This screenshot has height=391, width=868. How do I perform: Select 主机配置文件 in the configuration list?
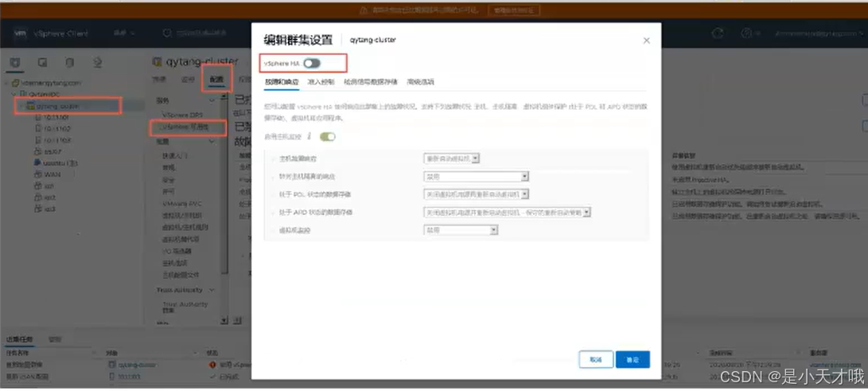[181, 275]
